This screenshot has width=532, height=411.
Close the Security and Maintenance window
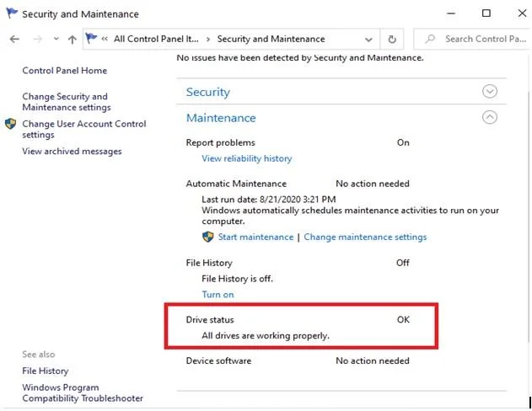click(x=522, y=13)
